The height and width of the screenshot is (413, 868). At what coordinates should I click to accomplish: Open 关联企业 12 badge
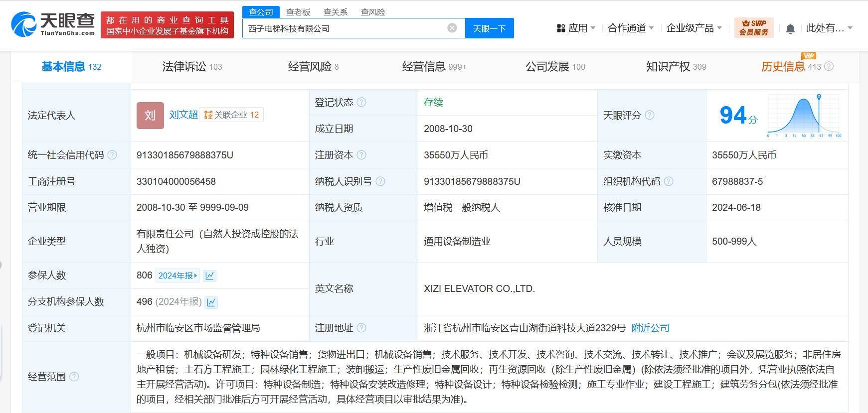(x=231, y=115)
